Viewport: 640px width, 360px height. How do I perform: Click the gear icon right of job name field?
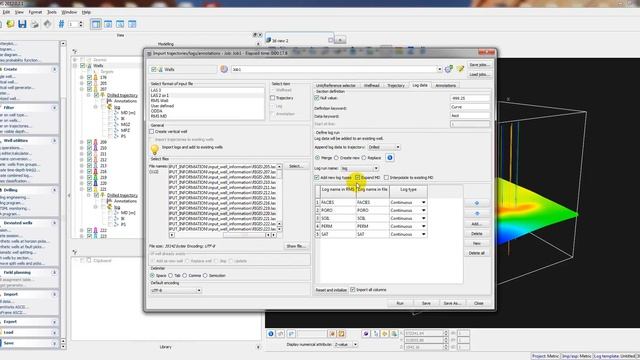pyautogui.click(x=449, y=69)
